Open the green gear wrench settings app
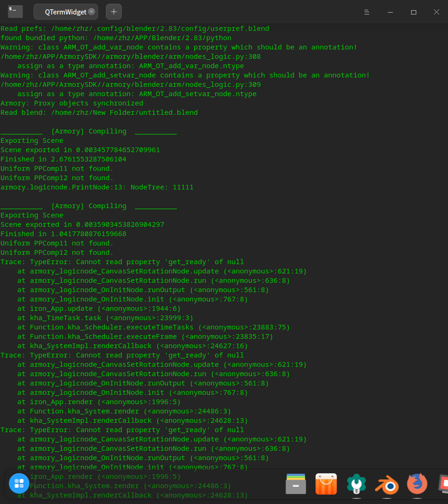 tap(357, 484)
